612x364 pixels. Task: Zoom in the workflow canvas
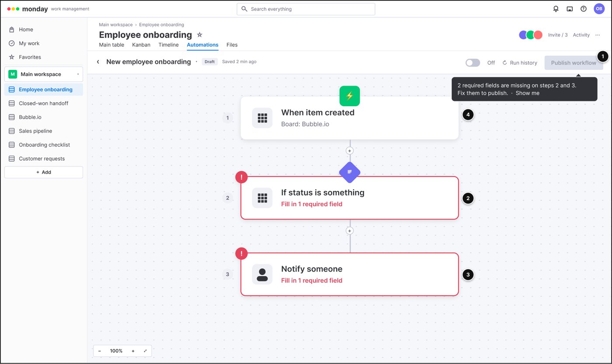[x=133, y=351]
